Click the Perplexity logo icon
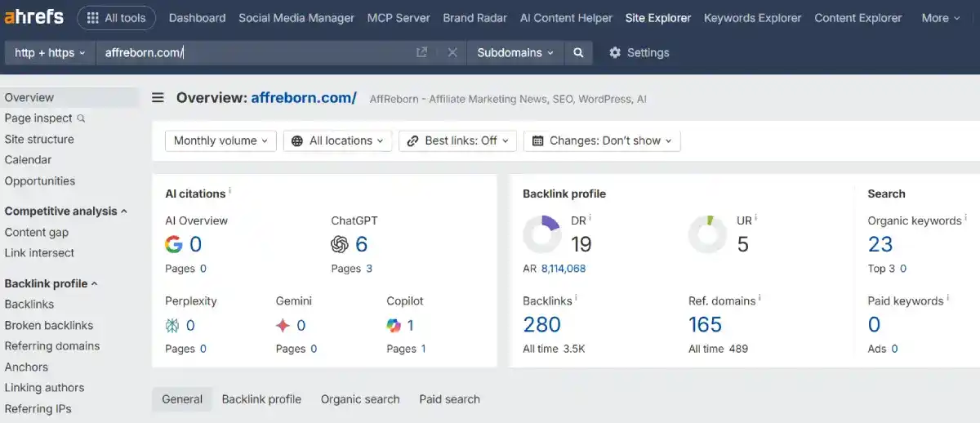Screen dimensions: 980x423 tap(172, 326)
